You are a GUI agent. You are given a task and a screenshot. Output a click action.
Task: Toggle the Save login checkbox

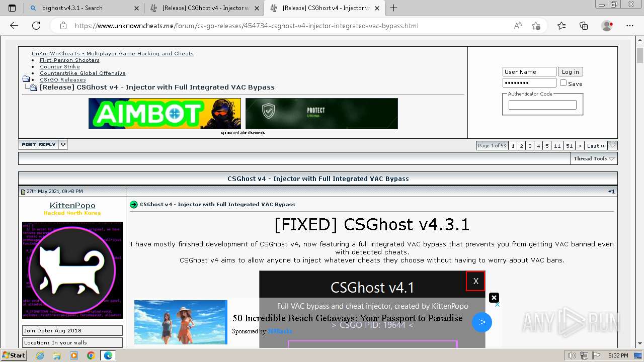tap(563, 83)
